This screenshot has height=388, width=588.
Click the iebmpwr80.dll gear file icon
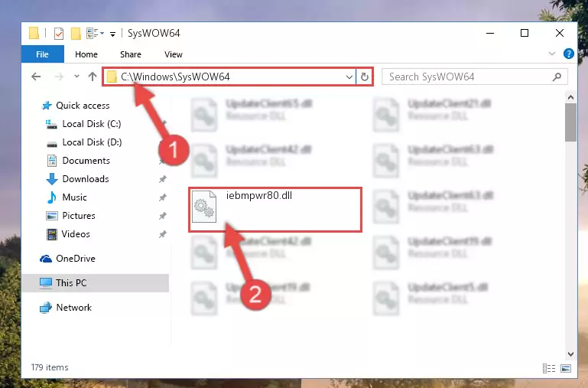[x=204, y=207]
